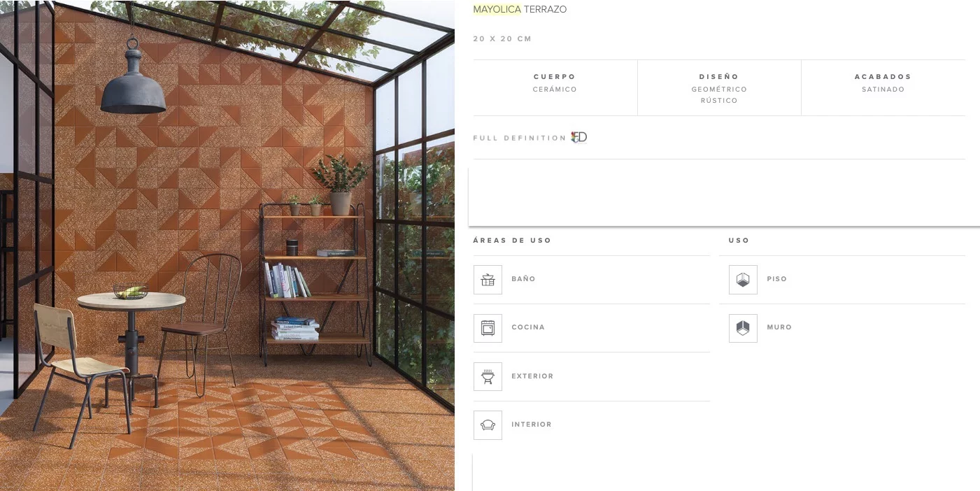
Task: Select the Cocina label text
Action: tap(528, 327)
